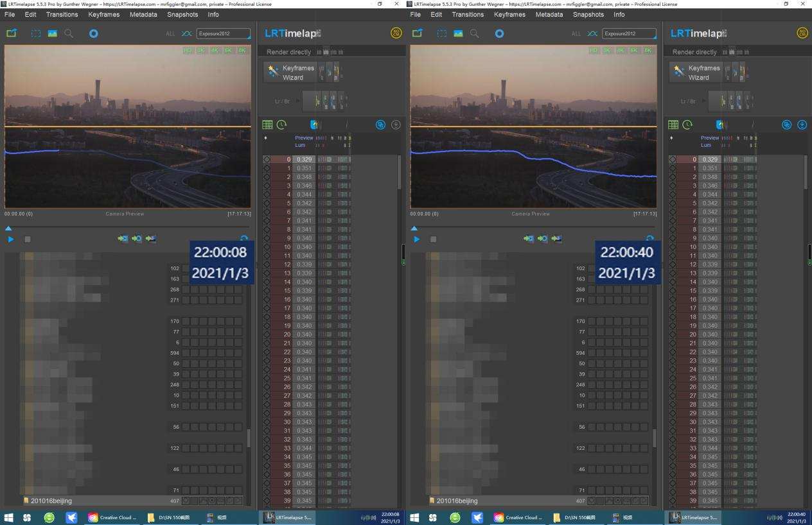
Task: Click the green clock icon in the right window
Action: coord(687,125)
